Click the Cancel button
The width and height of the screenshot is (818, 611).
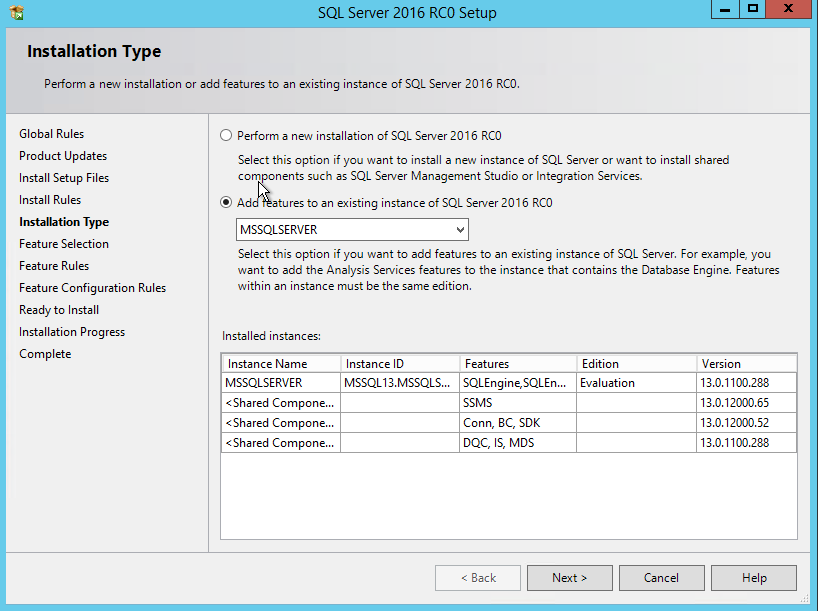(x=661, y=578)
